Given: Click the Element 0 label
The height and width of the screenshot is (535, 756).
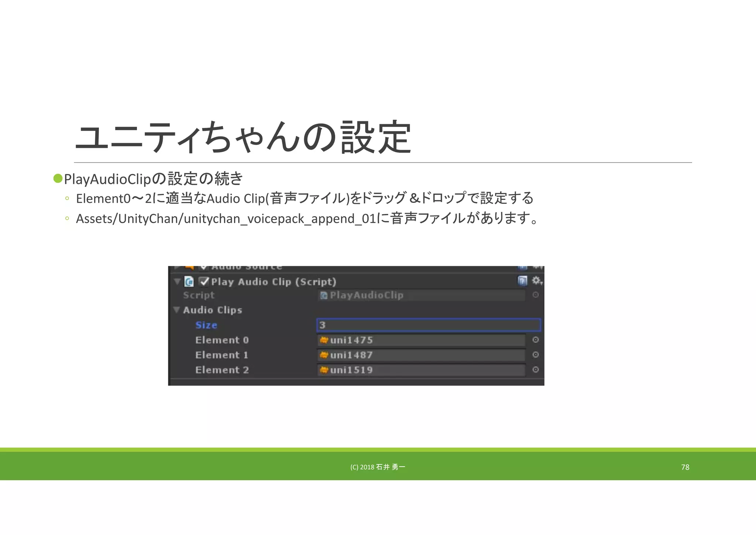Looking at the screenshot, I should coord(222,340).
